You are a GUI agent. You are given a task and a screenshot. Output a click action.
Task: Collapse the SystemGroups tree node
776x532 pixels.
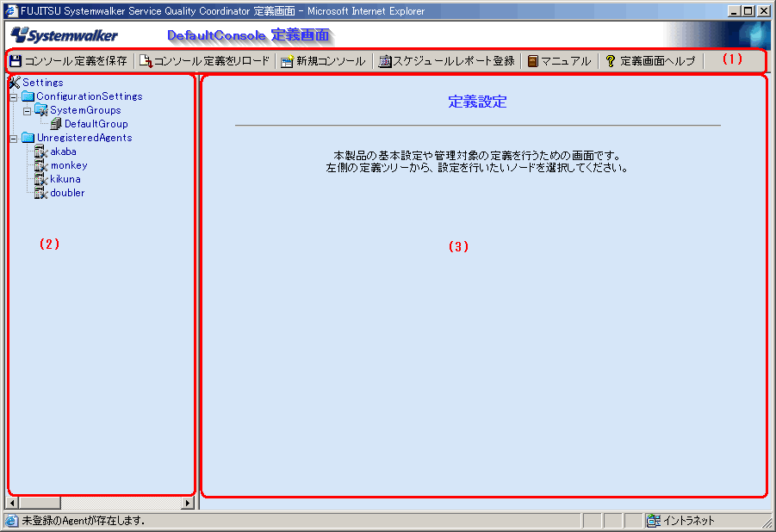[28, 111]
